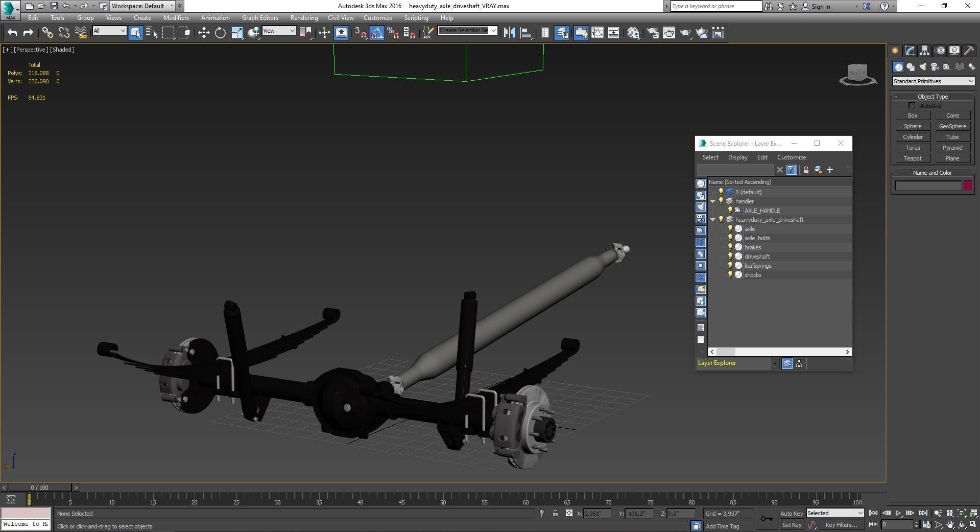Open Customize menu in Scene Explorer
The image size is (980, 532).
791,157
